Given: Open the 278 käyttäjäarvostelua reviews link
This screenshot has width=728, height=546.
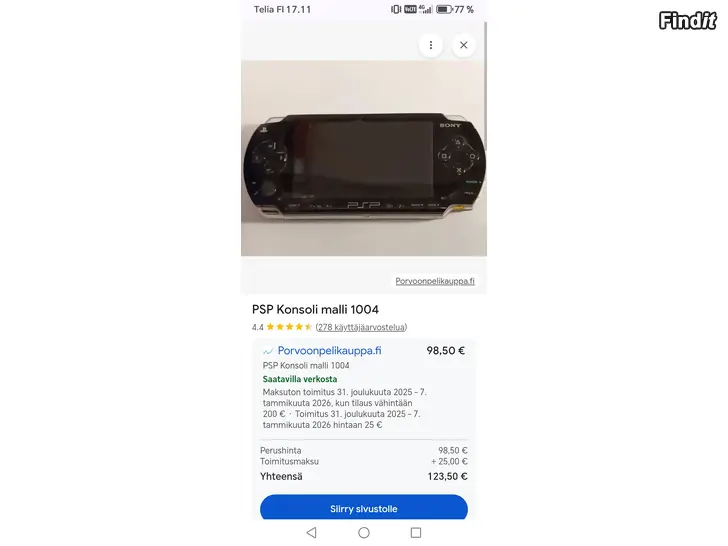Looking at the screenshot, I should 361,327.
